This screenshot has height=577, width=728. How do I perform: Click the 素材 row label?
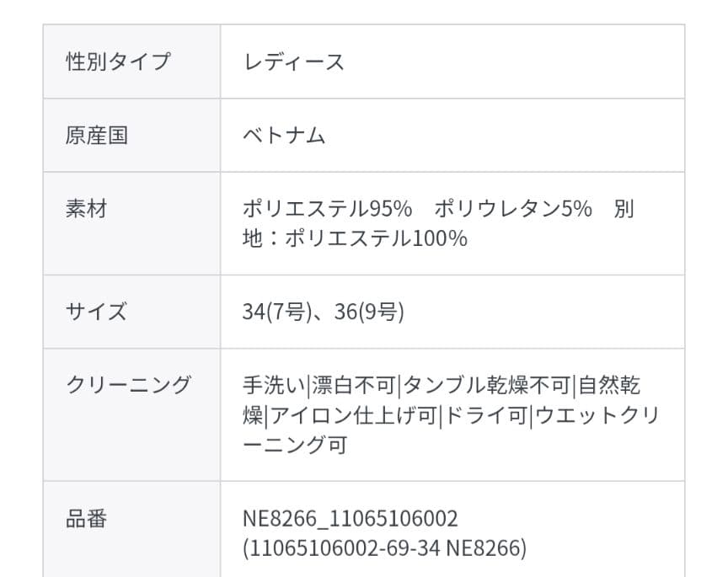tap(87, 208)
